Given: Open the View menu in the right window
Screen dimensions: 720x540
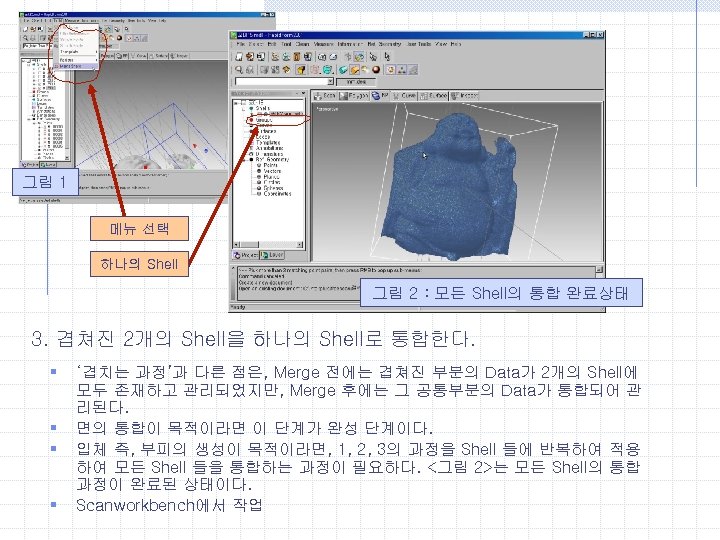Looking at the screenshot, I should 441,44.
